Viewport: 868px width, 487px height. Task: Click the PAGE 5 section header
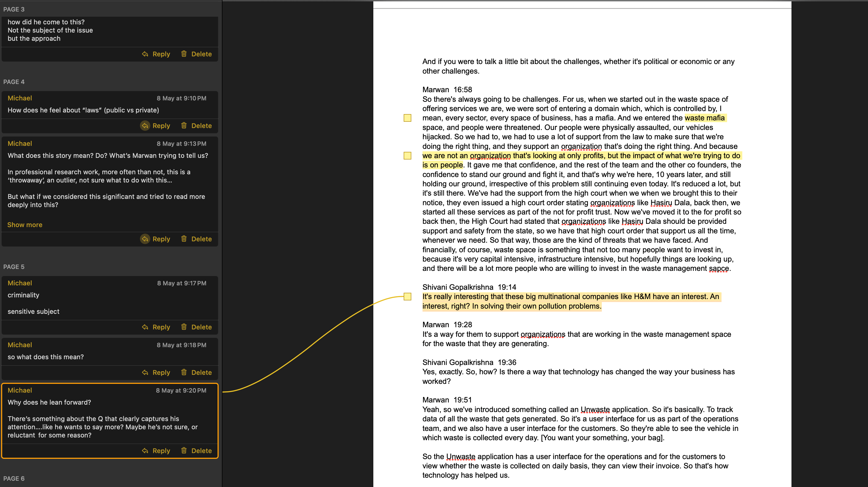point(14,267)
